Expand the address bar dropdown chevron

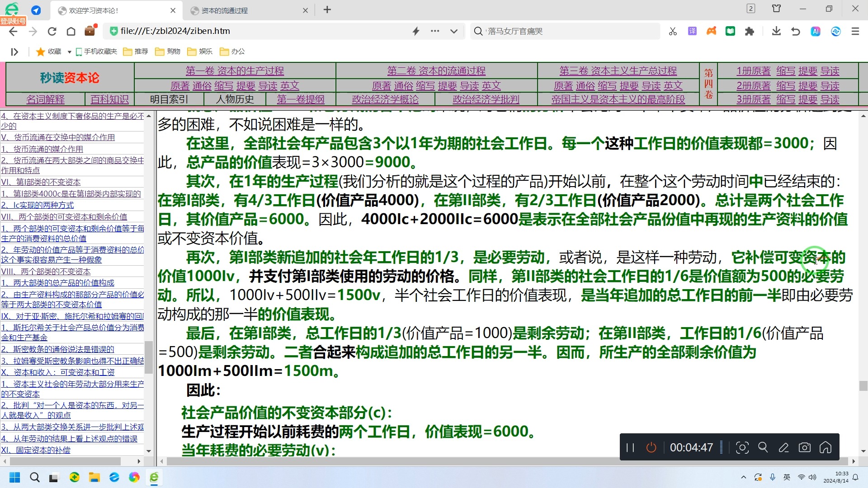tap(454, 31)
